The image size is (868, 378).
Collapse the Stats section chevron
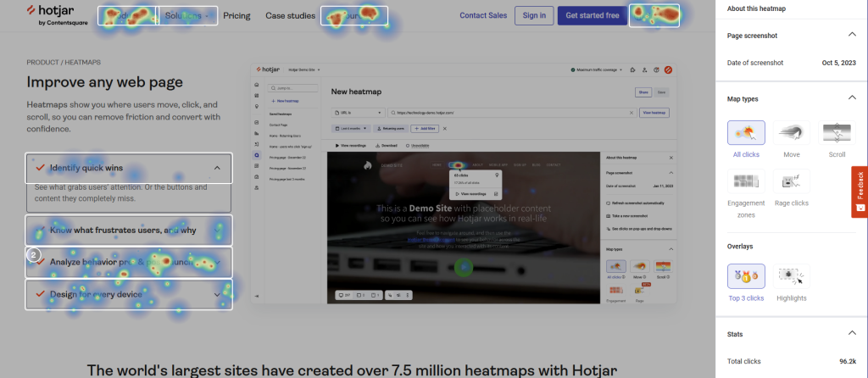852,333
